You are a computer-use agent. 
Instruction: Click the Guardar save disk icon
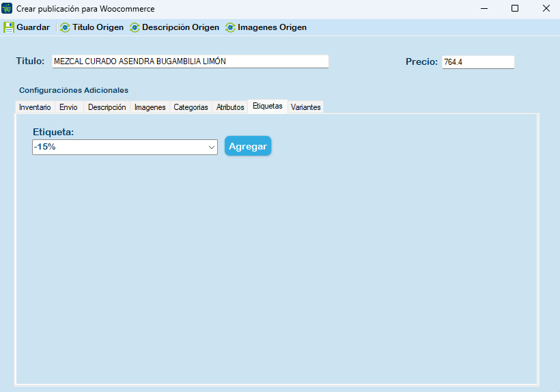pos(9,27)
